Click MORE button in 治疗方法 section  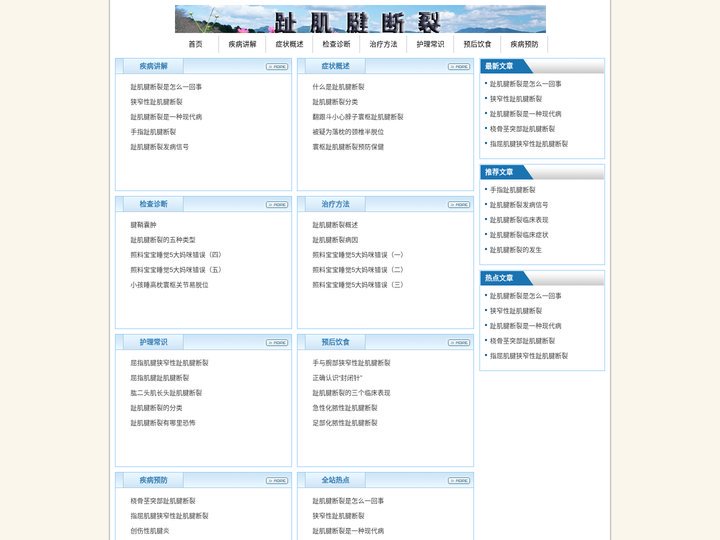(459, 204)
